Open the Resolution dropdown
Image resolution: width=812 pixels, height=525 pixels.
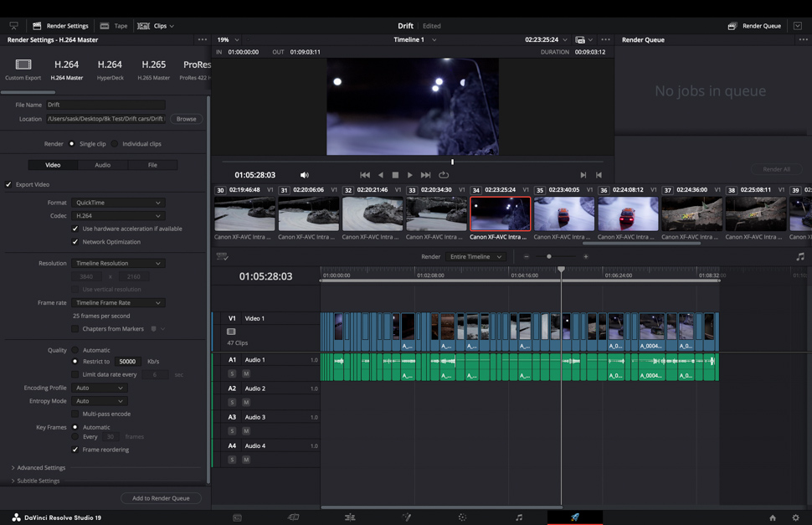point(118,264)
